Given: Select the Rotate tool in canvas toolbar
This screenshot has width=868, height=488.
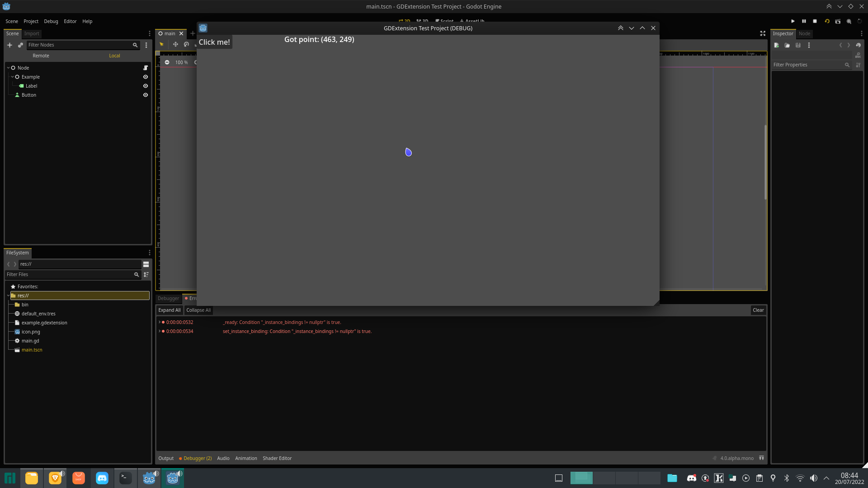Looking at the screenshot, I should pyautogui.click(x=186, y=44).
